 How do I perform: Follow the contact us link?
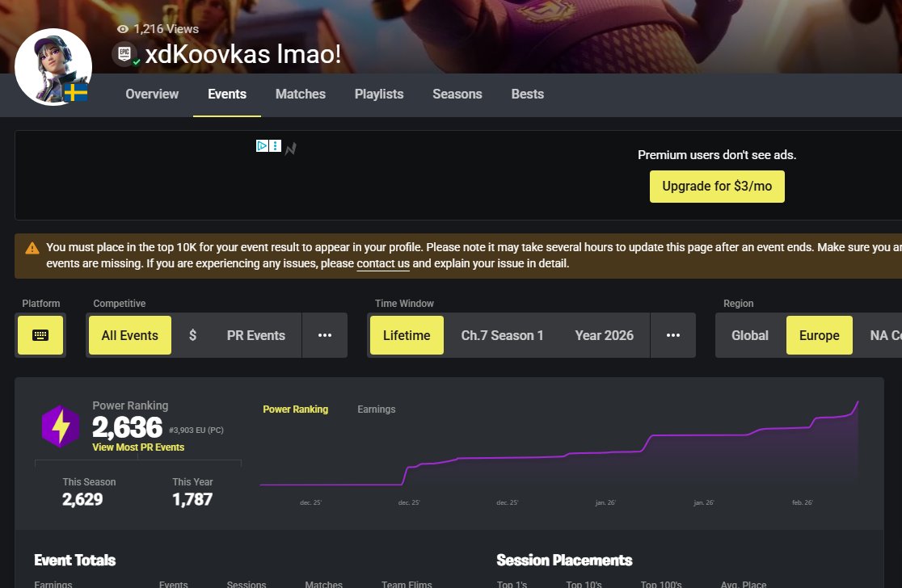pyautogui.click(x=383, y=263)
